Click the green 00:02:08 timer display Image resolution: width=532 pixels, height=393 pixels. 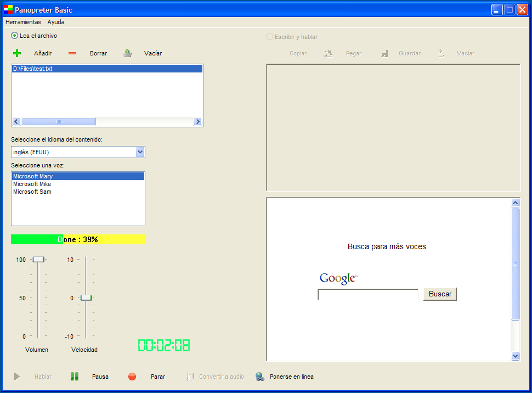[164, 345]
